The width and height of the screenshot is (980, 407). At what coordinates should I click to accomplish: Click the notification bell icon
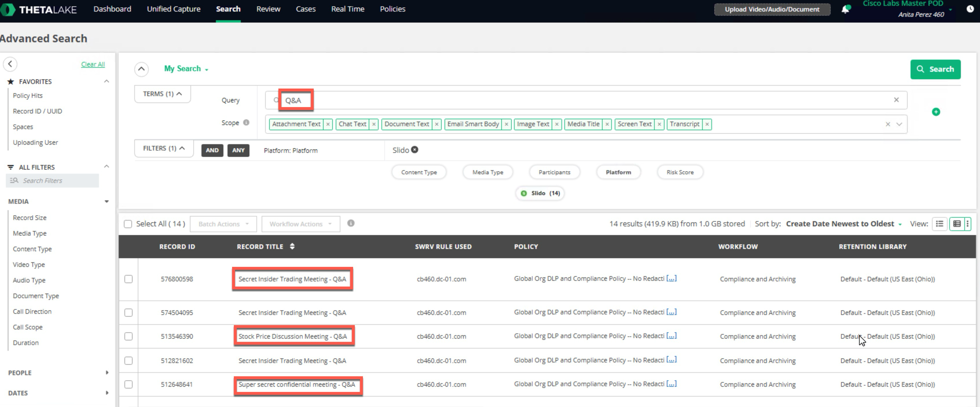pyautogui.click(x=845, y=9)
